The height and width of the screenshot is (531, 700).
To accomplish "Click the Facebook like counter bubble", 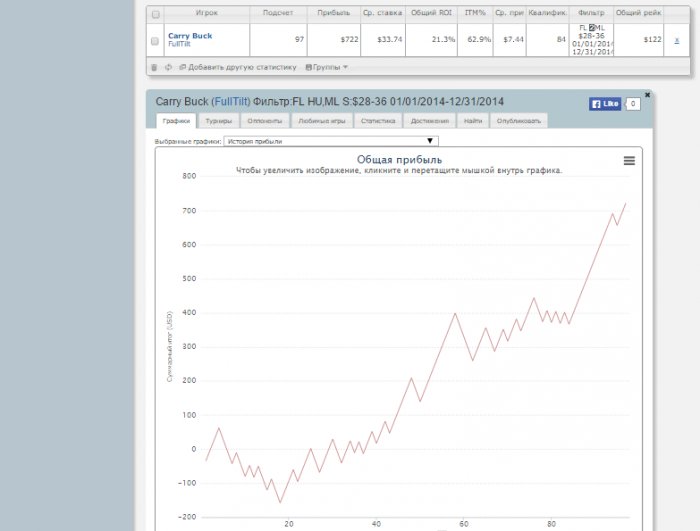I will (x=633, y=104).
